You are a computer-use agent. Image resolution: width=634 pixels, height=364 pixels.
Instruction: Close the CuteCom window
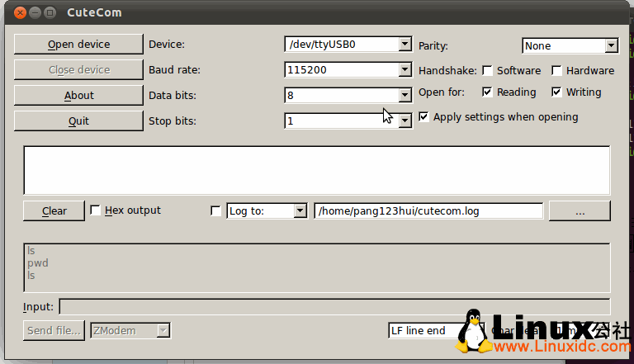20,12
